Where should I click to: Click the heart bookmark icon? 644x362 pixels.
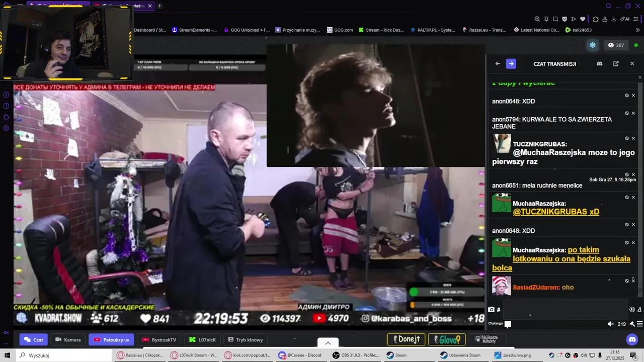pyautogui.click(x=583, y=19)
